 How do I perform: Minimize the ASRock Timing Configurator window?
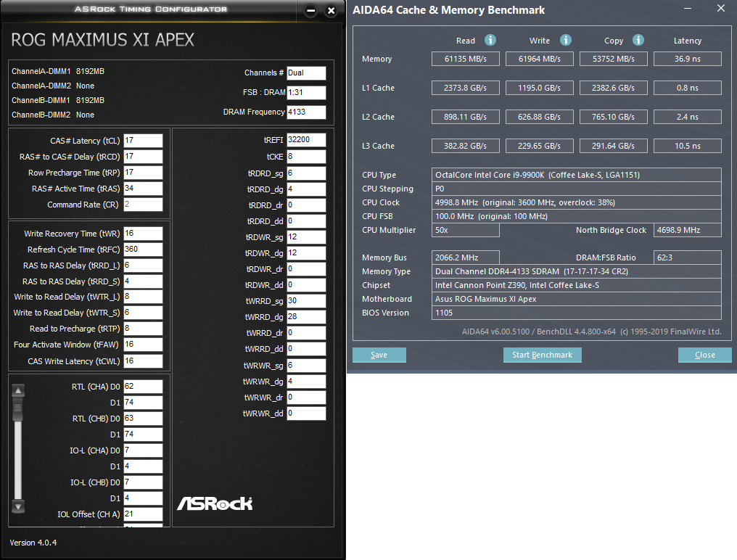coord(310,10)
